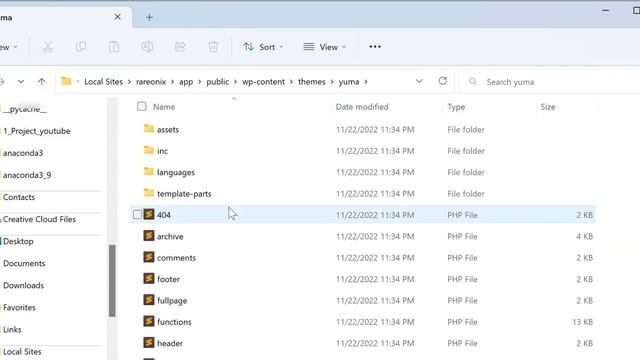Select Documents in navigation pane

click(x=24, y=263)
